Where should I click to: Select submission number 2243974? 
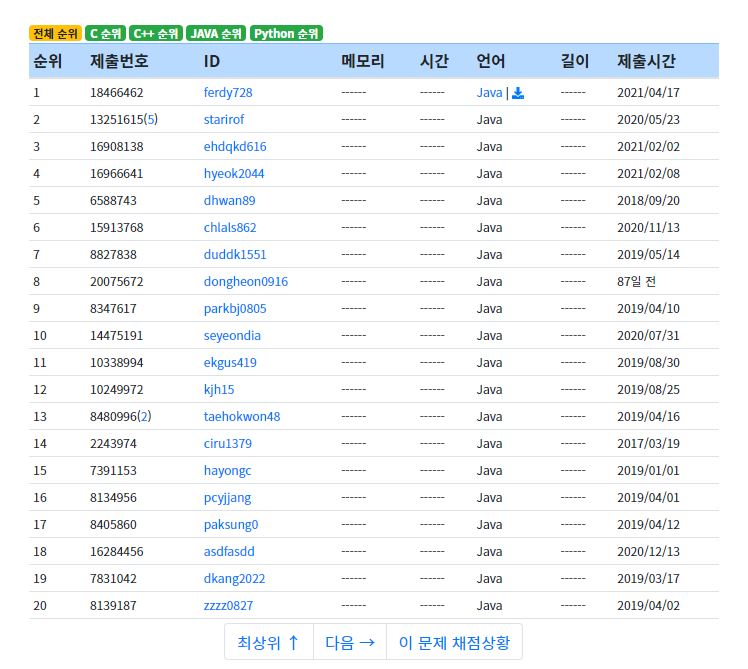click(113, 444)
